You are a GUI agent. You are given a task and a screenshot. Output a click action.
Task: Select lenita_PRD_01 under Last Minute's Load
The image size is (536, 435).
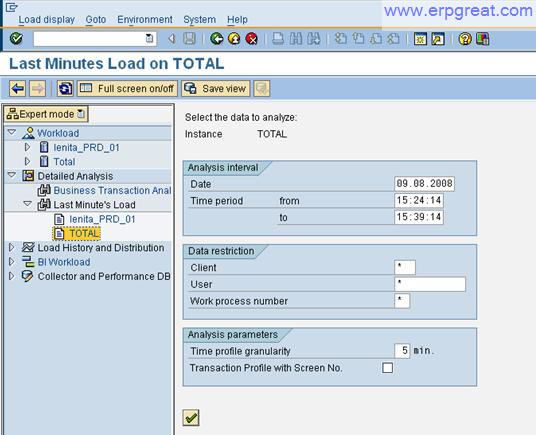[x=102, y=219]
